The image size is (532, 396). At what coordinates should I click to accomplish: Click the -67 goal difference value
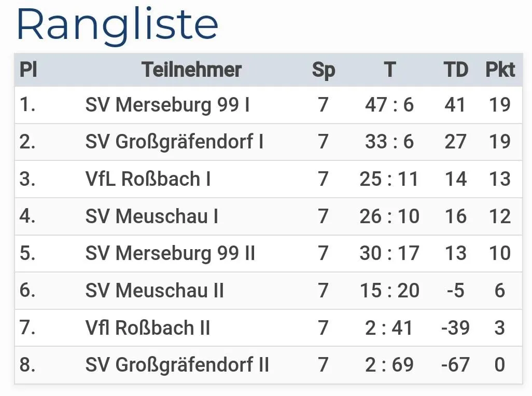click(455, 364)
